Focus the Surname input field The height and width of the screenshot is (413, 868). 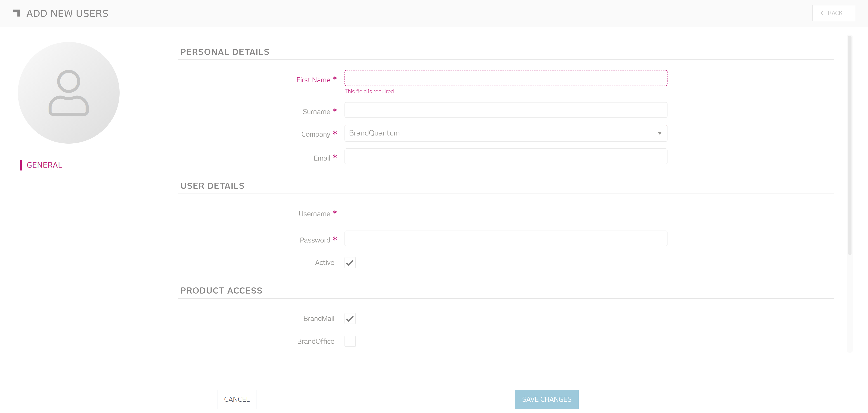tap(505, 110)
